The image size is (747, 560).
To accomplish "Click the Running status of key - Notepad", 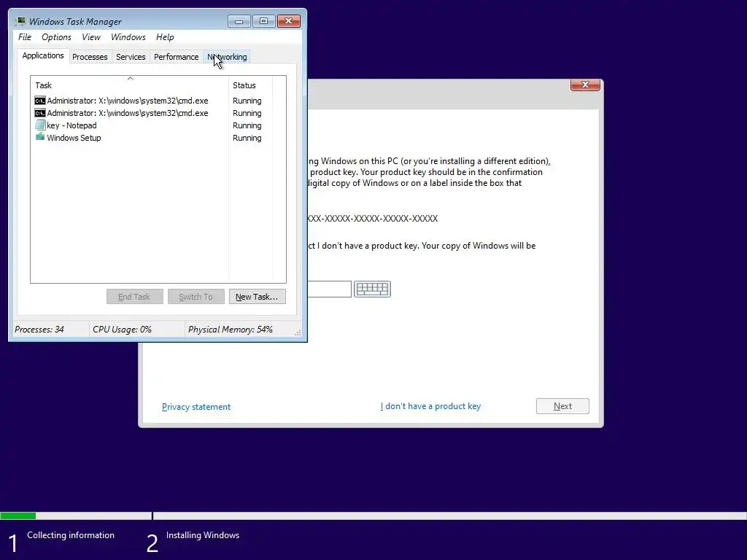I will tap(247, 125).
